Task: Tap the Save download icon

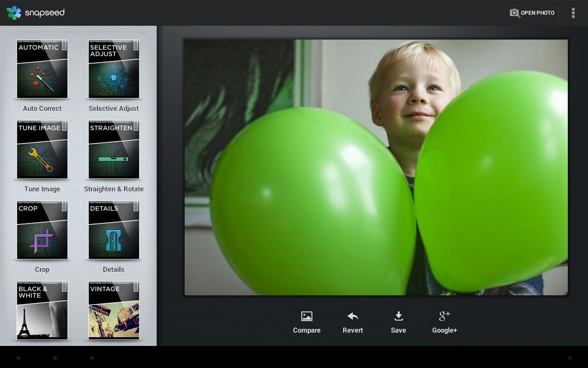Action: [x=398, y=316]
